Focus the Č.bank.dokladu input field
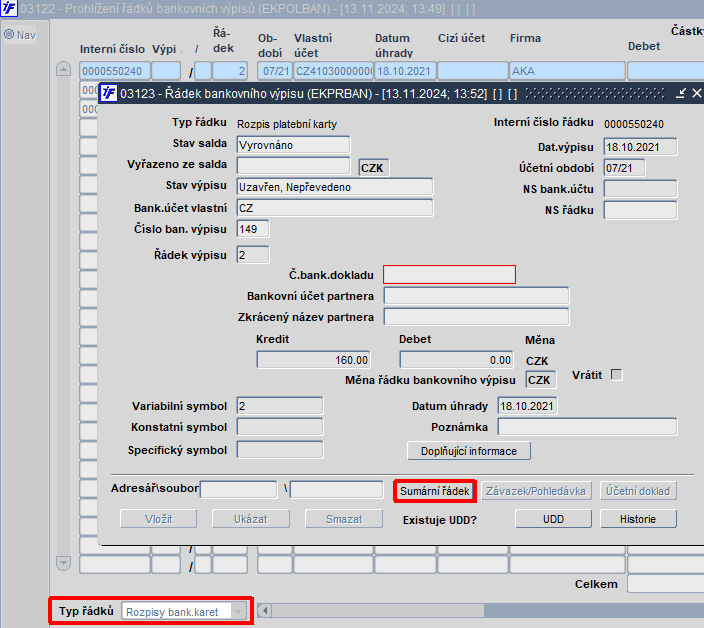This screenshot has height=628, width=704. pyautogui.click(x=449, y=274)
